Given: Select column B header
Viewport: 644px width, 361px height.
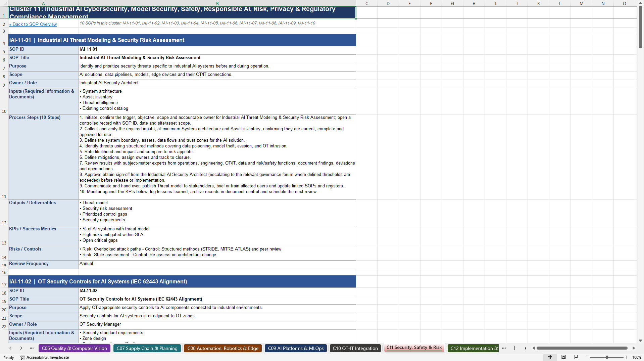Looking at the screenshot, I should pyautogui.click(x=217, y=3).
